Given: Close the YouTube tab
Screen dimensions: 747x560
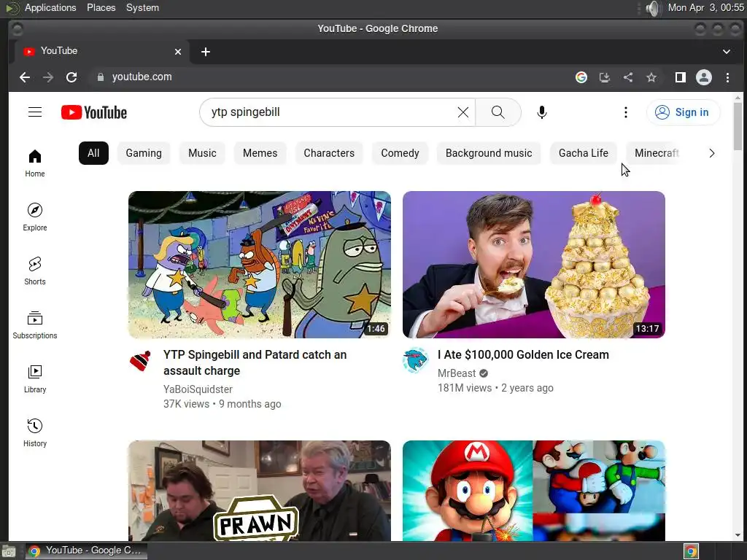Looking at the screenshot, I should (x=178, y=52).
